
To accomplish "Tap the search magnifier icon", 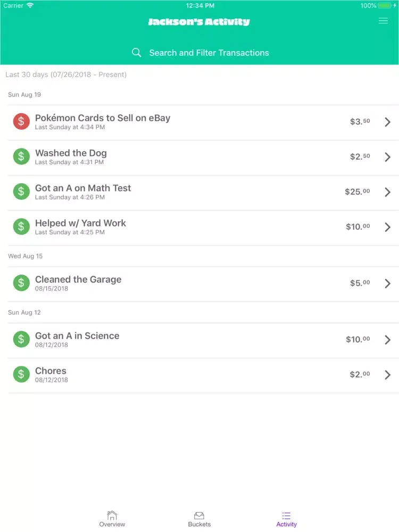I will coord(136,53).
